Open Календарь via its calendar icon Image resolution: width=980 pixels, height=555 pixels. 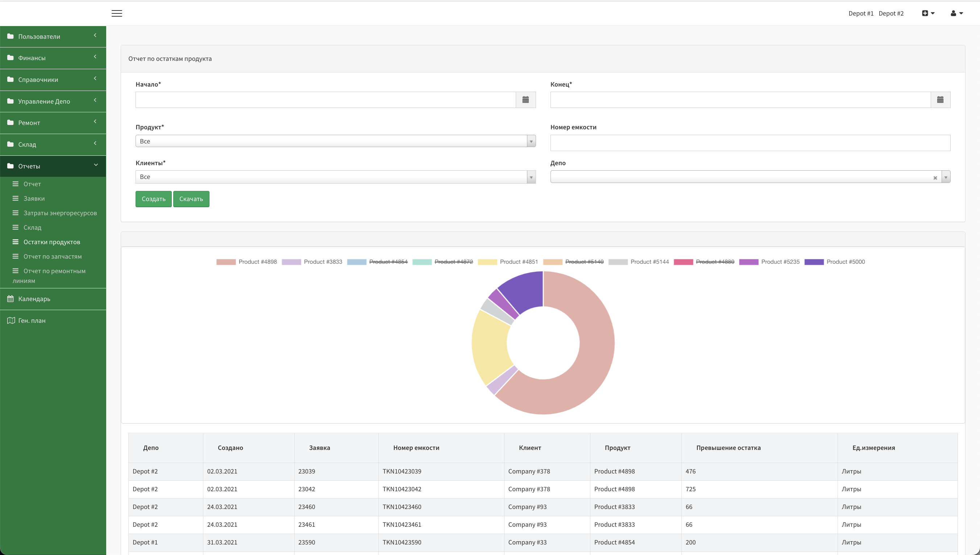[10, 299]
